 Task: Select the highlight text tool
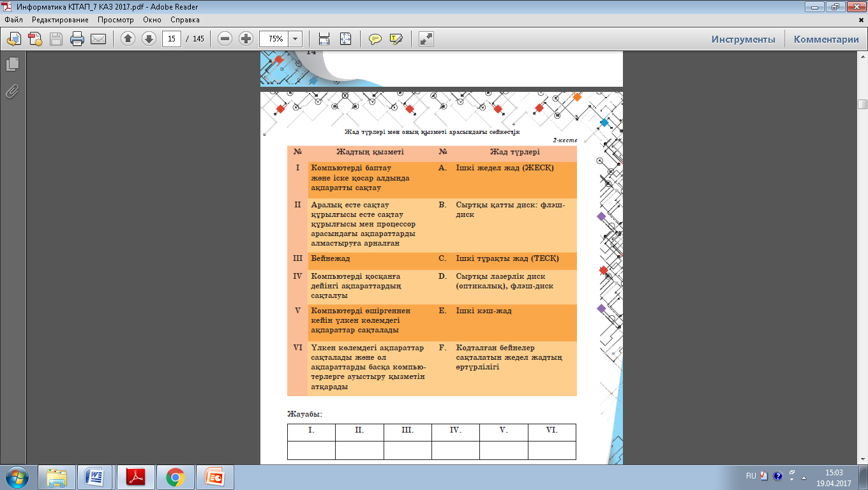tap(396, 39)
